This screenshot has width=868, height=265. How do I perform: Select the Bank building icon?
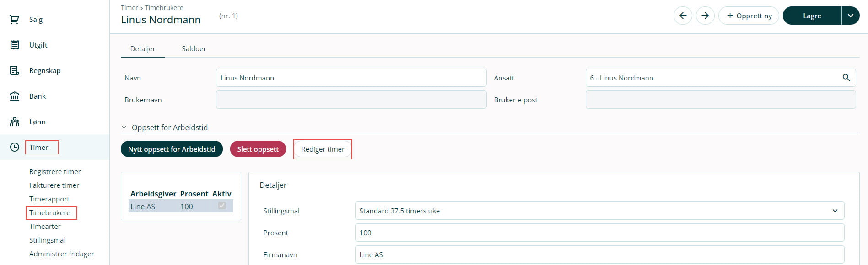point(15,96)
